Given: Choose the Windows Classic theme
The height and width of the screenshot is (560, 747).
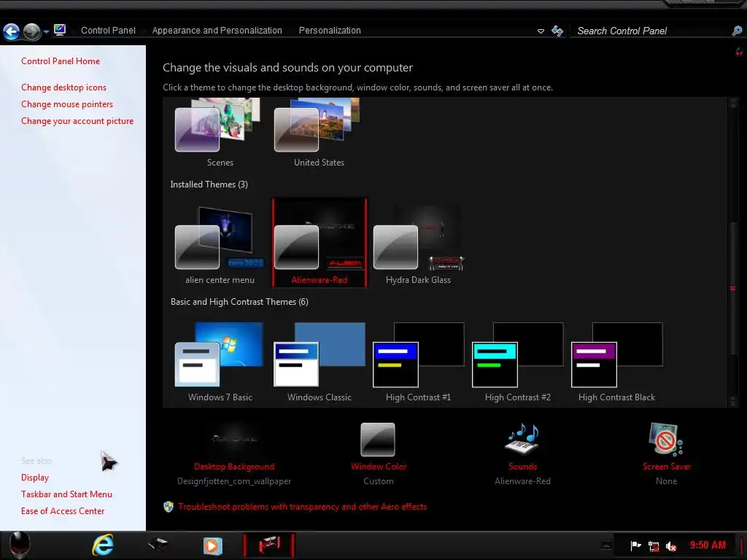Looking at the screenshot, I should [x=320, y=362].
